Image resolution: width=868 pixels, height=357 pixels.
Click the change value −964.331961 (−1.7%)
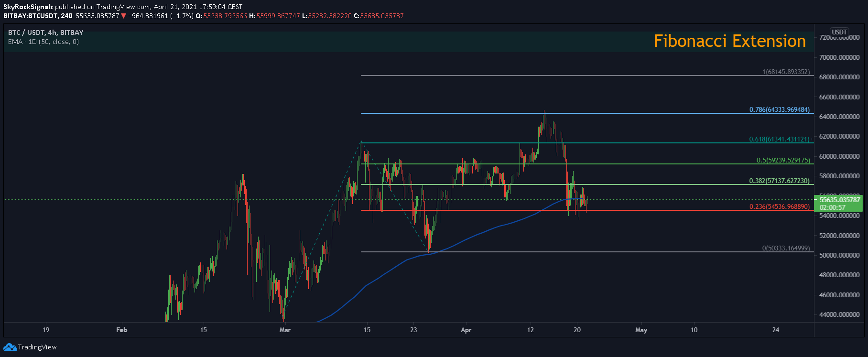pyautogui.click(x=161, y=16)
